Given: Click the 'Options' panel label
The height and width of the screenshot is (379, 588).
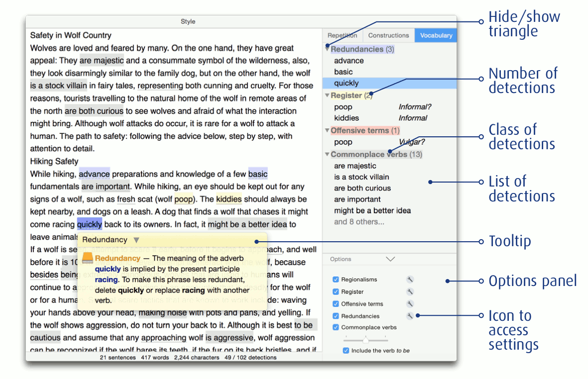Looking at the screenshot, I should [x=341, y=259].
